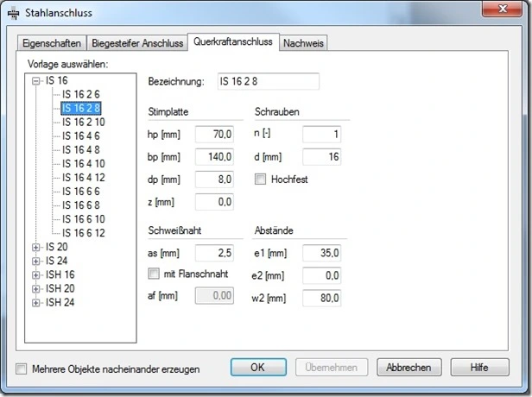The height and width of the screenshot is (397, 532).
Task: Select the ISH 20 group label
Action: pyautogui.click(x=60, y=289)
